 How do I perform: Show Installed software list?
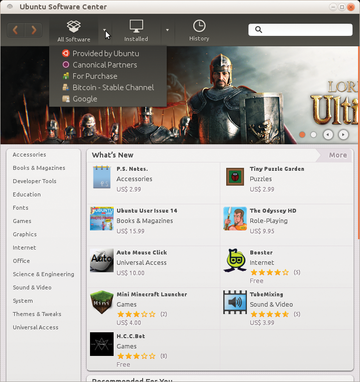[136, 31]
